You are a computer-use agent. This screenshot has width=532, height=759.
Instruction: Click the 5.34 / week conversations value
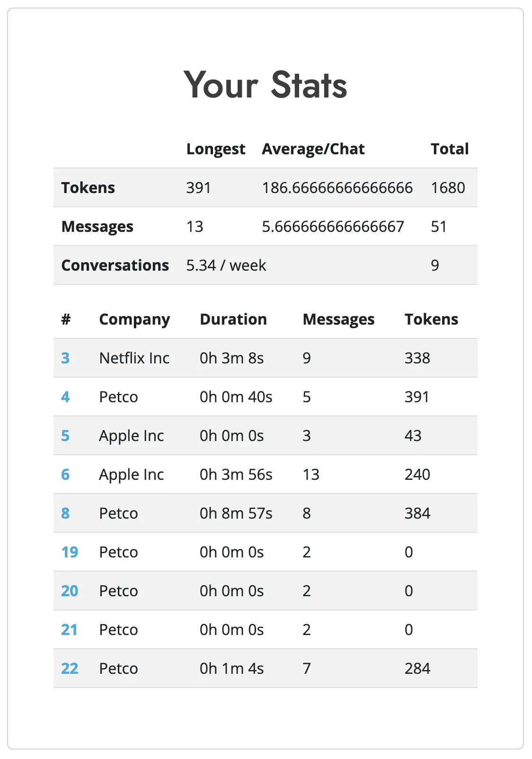coord(226,265)
